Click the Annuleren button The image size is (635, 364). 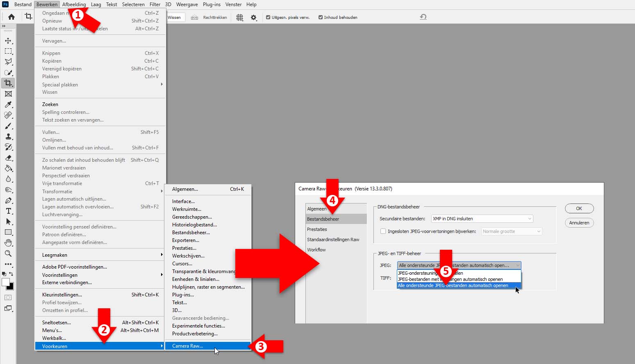(579, 223)
